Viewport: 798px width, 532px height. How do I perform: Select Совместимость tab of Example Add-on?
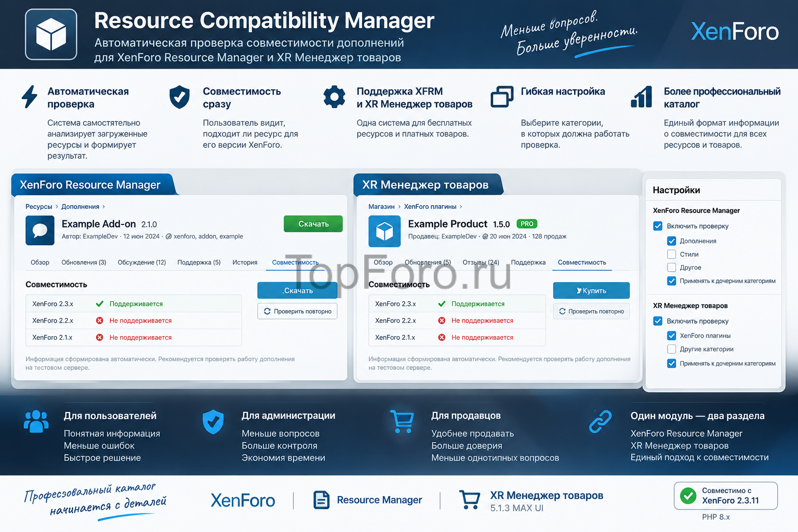[296, 262]
